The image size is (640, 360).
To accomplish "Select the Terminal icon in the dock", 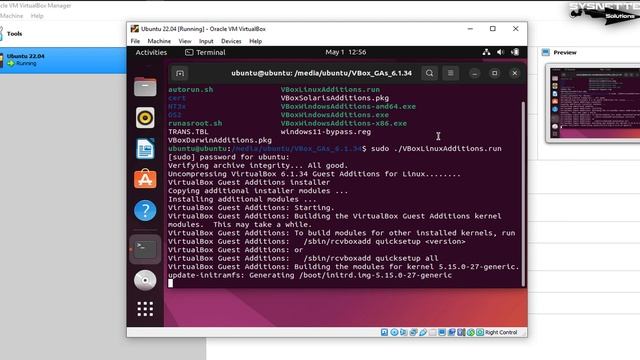I will coord(145,249).
